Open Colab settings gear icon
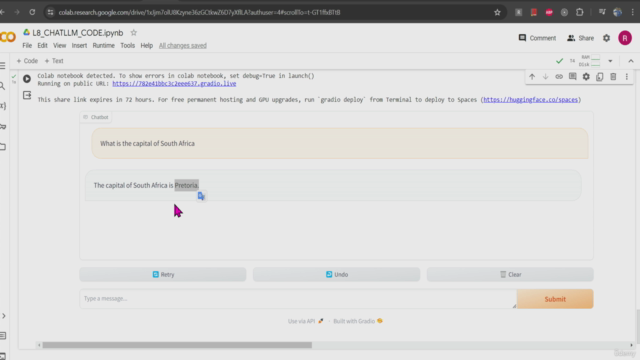640x360 pixels. coord(607,38)
